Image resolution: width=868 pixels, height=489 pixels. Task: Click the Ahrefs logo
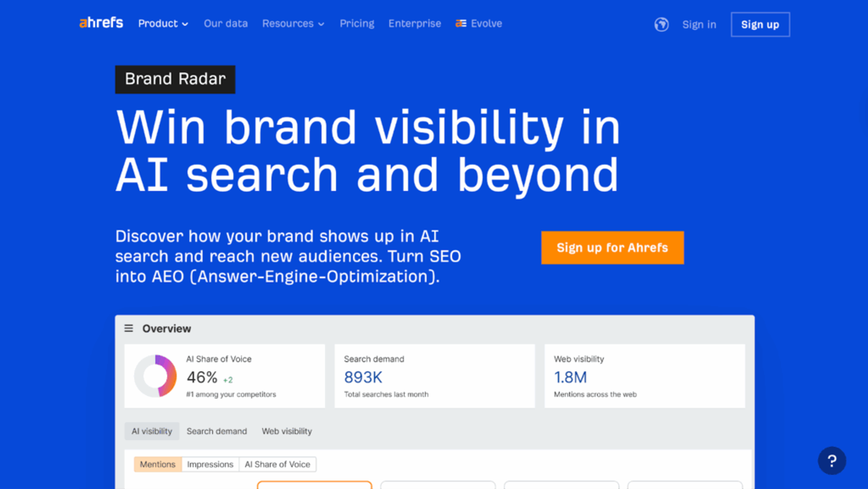[x=101, y=23]
